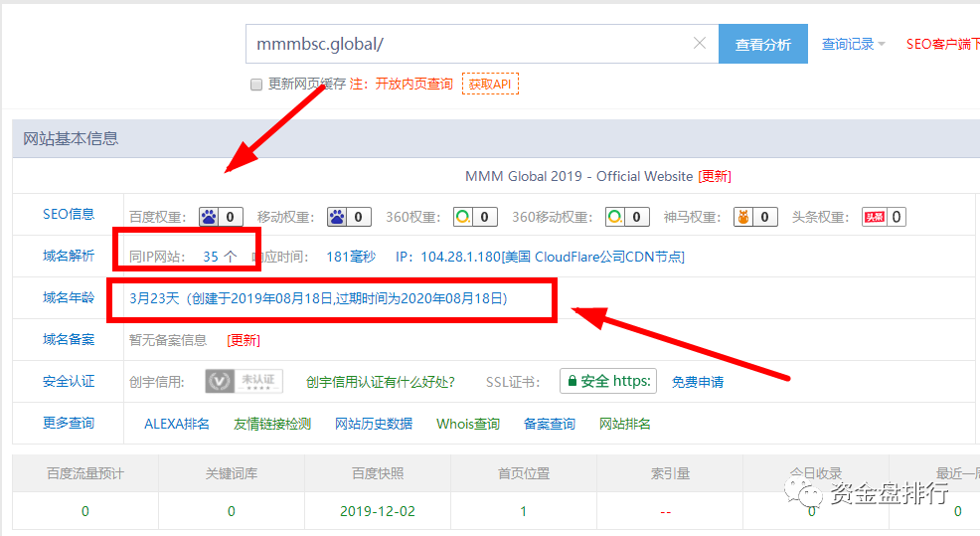980x536 pixels.
Task: Open the SEO客户端 download link
Action: [x=942, y=44]
